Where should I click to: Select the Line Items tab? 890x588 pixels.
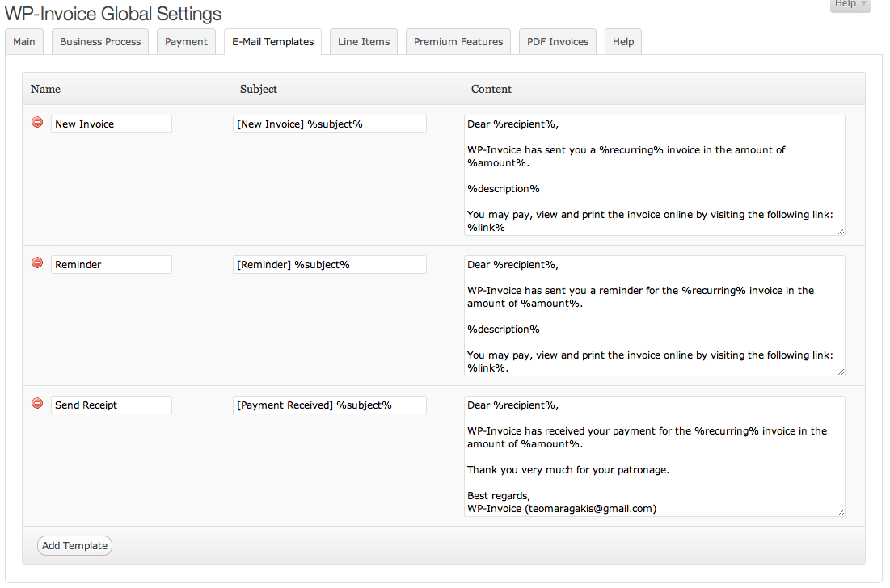coord(364,42)
